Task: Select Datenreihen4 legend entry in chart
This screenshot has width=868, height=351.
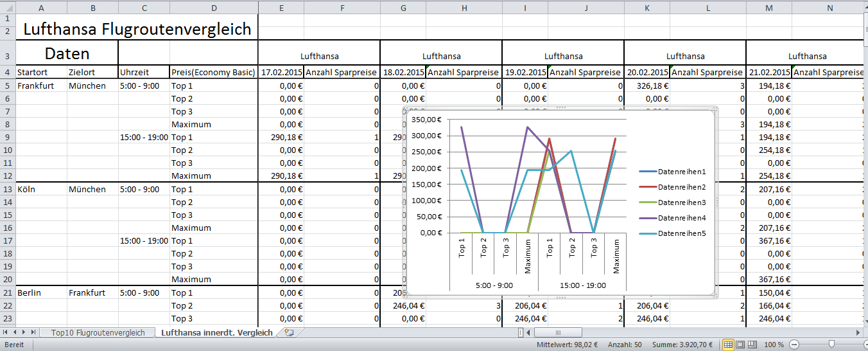Action: (x=673, y=218)
